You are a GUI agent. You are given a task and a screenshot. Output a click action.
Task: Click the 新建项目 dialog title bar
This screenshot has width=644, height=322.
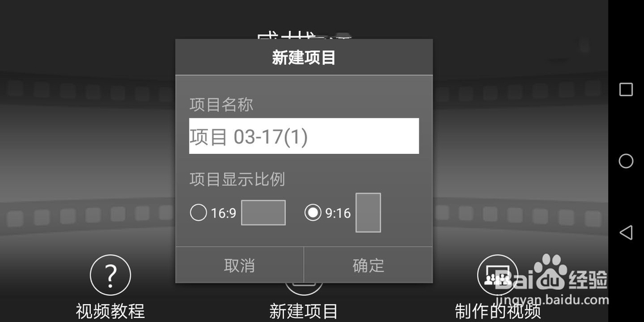pyautogui.click(x=304, y=57)
